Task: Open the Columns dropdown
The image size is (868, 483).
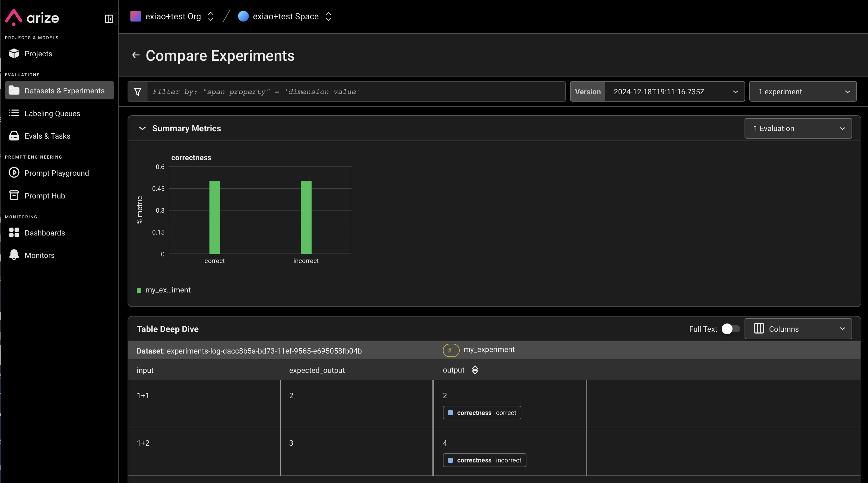Action: point(798,329)
